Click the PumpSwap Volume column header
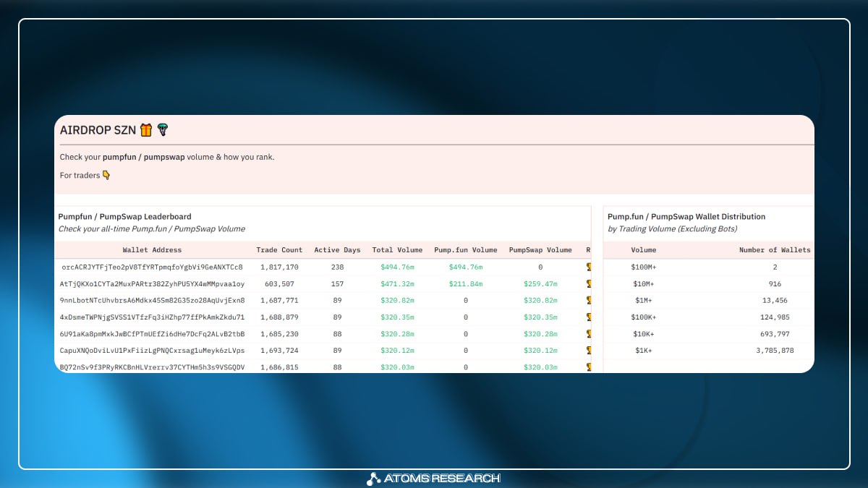The image size is (868, 488). coord(540,250)
